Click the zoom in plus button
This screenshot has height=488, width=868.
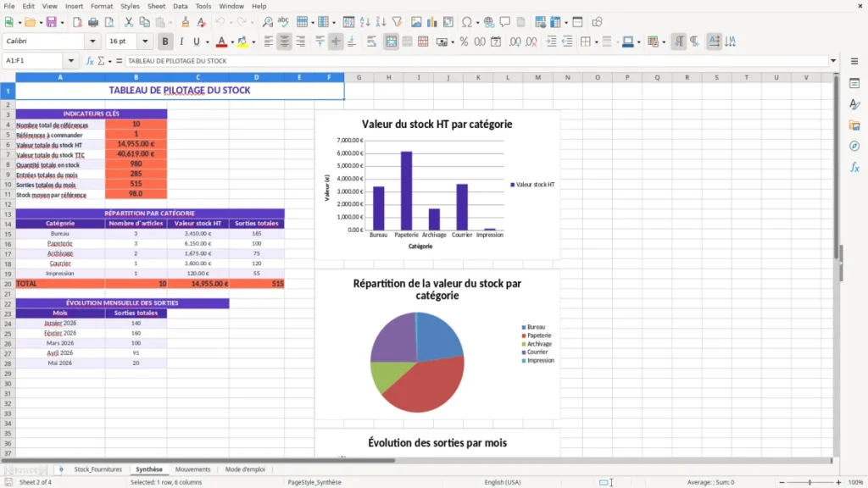(x=838, y=482)
